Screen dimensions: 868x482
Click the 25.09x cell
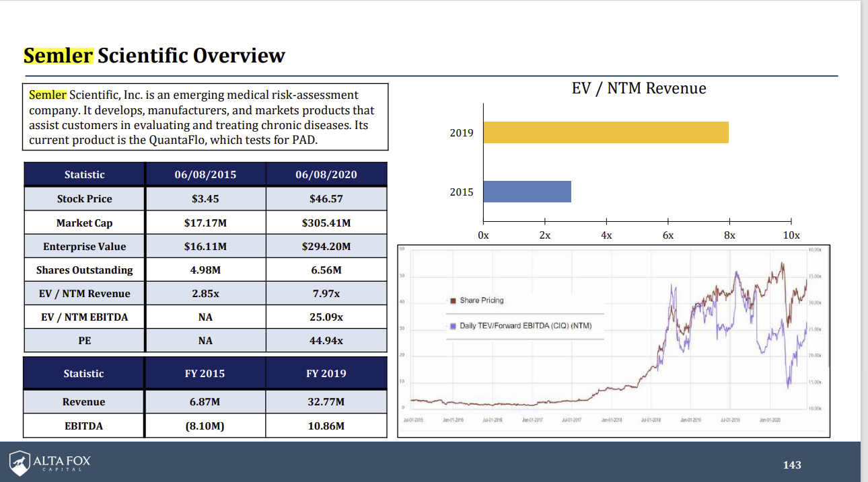[x=326, y=317]
